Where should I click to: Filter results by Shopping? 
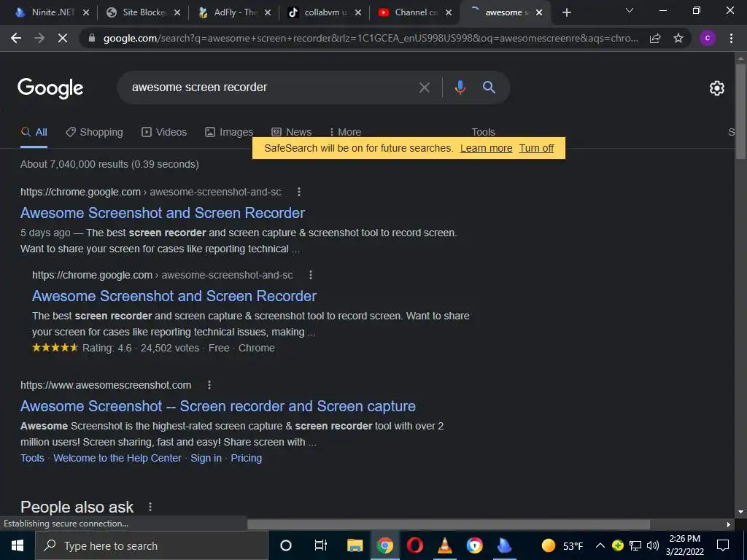[94, 133]
